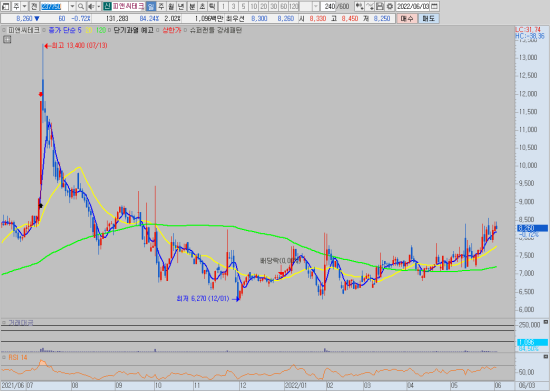This screenshot has width=550, height=391.
Task: Open the calendar date picker icon
Action: point(434,6)
